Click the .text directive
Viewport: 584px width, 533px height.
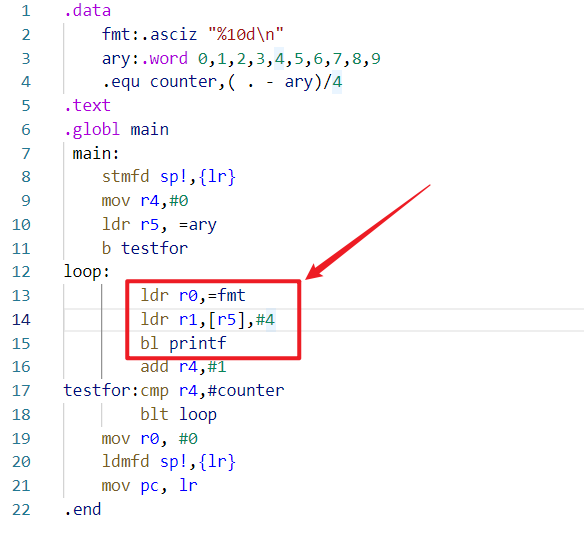pyautogui.click(x=88, y=106)
